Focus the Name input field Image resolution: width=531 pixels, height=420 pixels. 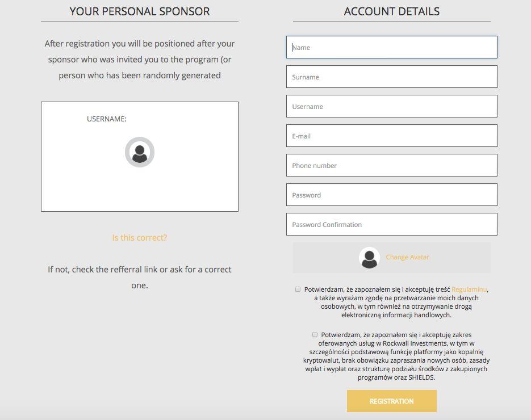pyautogui.click(x=391, y=47)
